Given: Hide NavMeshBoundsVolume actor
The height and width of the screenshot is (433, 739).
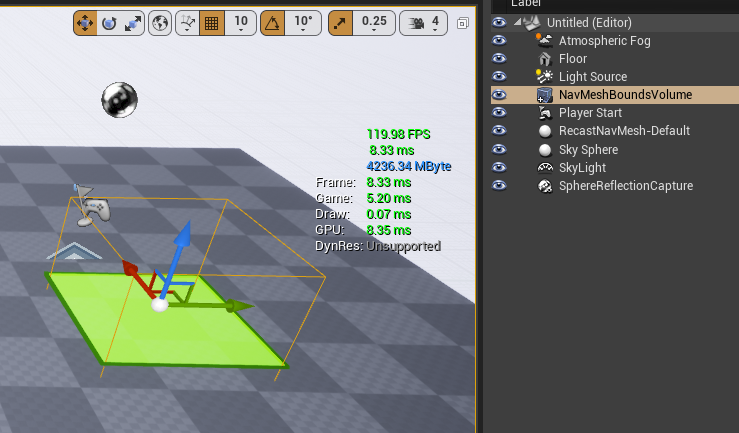Looking at the screenshot, I should click(499, 95).
